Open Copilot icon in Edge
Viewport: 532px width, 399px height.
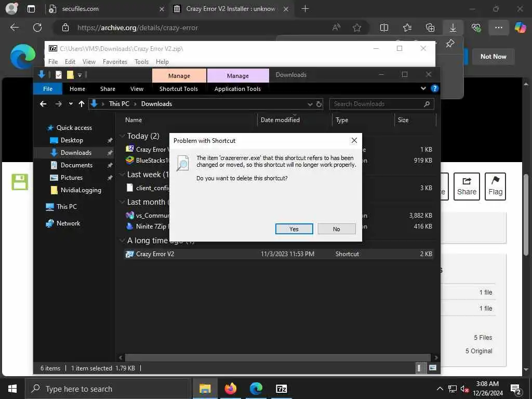[x=520, y=27]
